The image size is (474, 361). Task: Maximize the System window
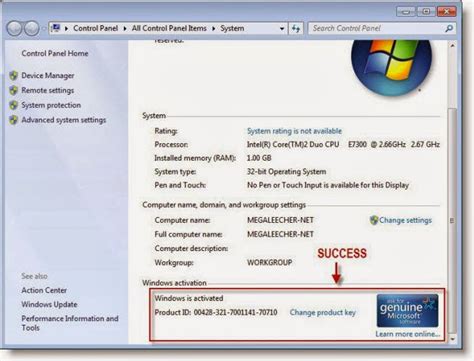tap(426, 12)
